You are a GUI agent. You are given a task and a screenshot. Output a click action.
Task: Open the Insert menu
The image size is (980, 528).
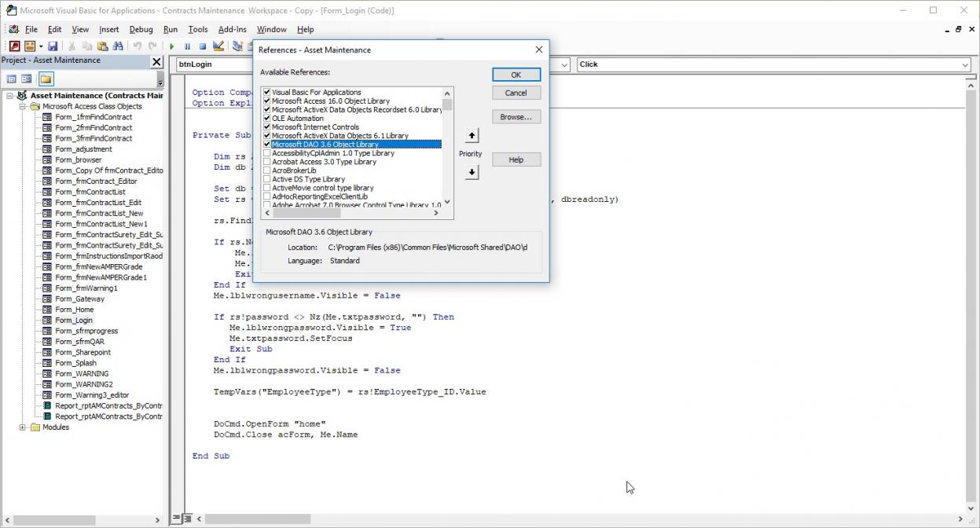tap(109, 29)
